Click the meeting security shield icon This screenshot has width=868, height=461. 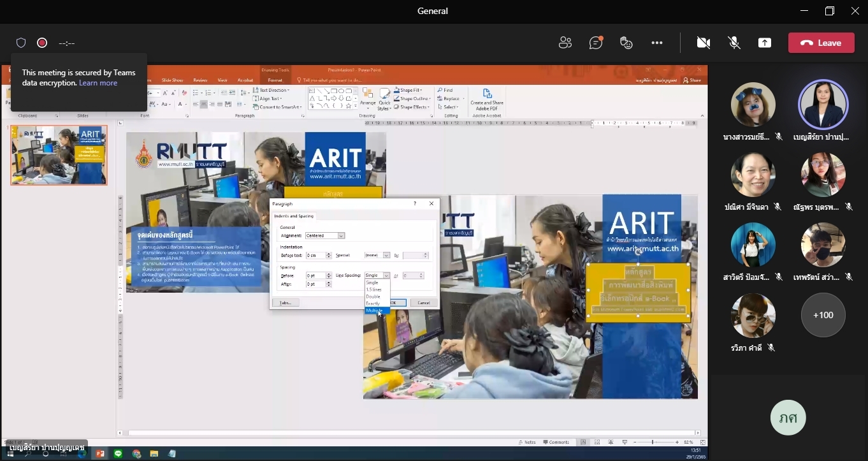[21, 43]
